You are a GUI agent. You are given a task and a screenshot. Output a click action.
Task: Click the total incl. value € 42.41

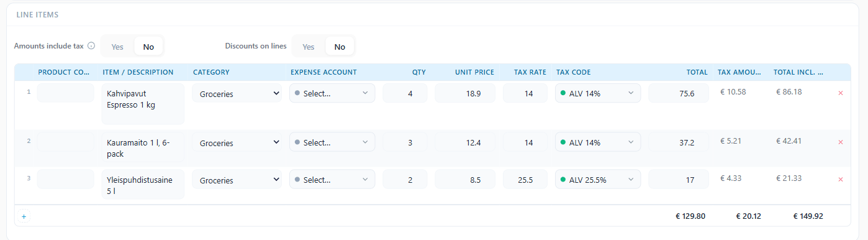click(x=789, y=141)
